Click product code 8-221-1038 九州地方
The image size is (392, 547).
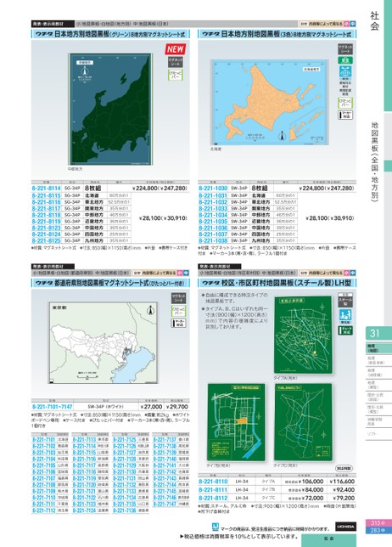[213, 240]
